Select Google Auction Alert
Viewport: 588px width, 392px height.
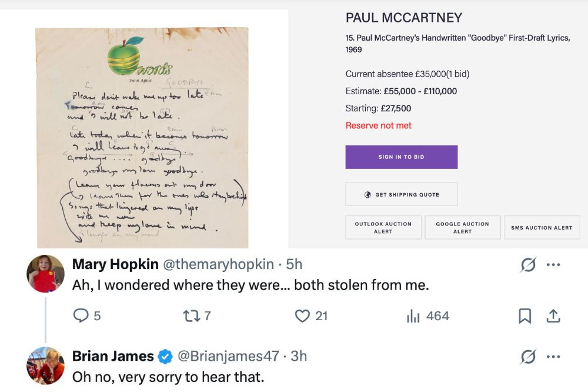pyautogui.click(x=462, y=228)
